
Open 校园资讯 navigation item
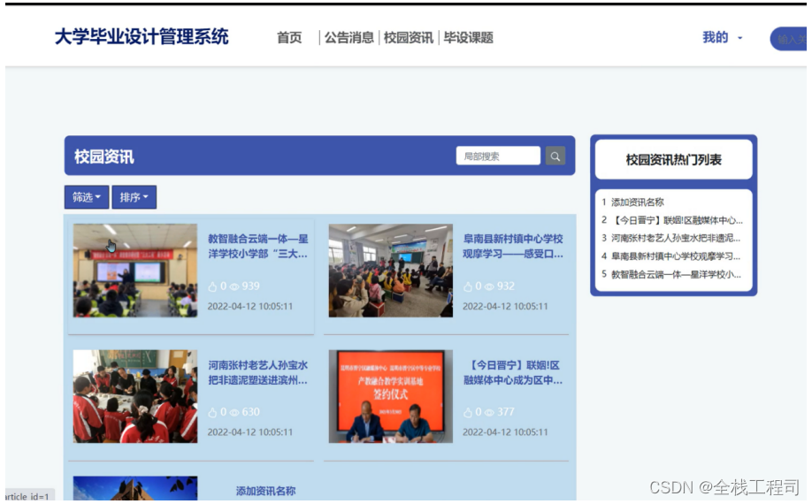tap(409, 38)
